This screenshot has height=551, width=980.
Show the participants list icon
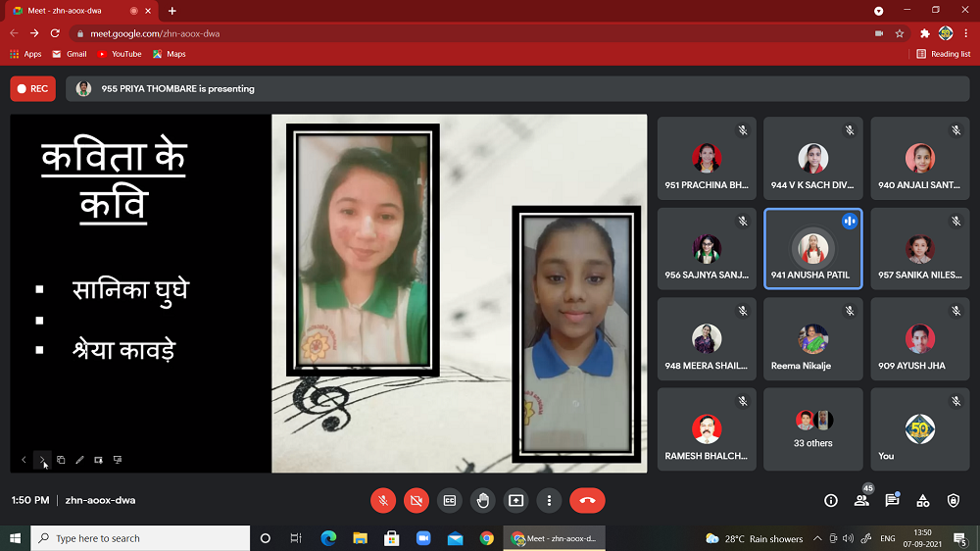861,500
